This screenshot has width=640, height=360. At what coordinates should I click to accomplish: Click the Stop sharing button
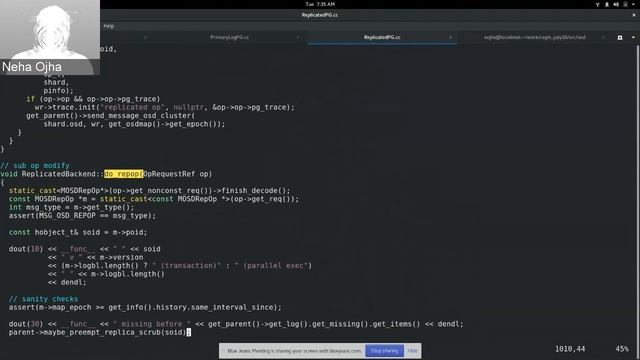pyautogui.click(x=384, y=351)
